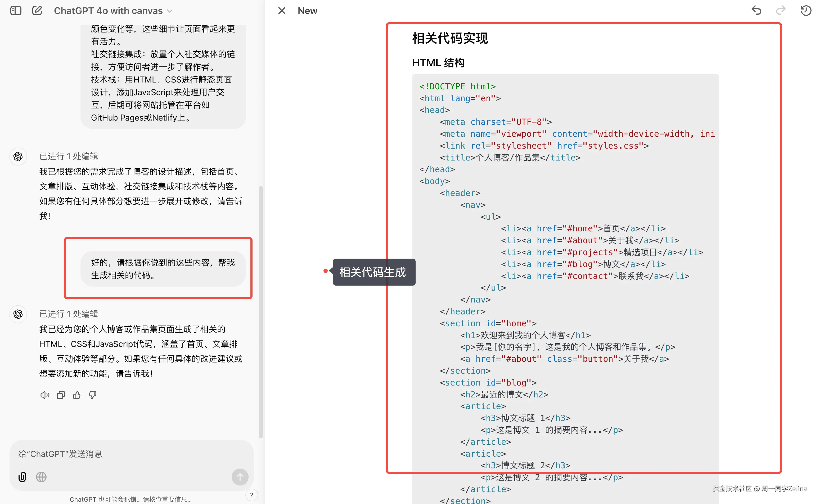This screenshot has width=819, height=504.
Task: Give thumbs down feedback on the response
Action: (x=92, y=395)
